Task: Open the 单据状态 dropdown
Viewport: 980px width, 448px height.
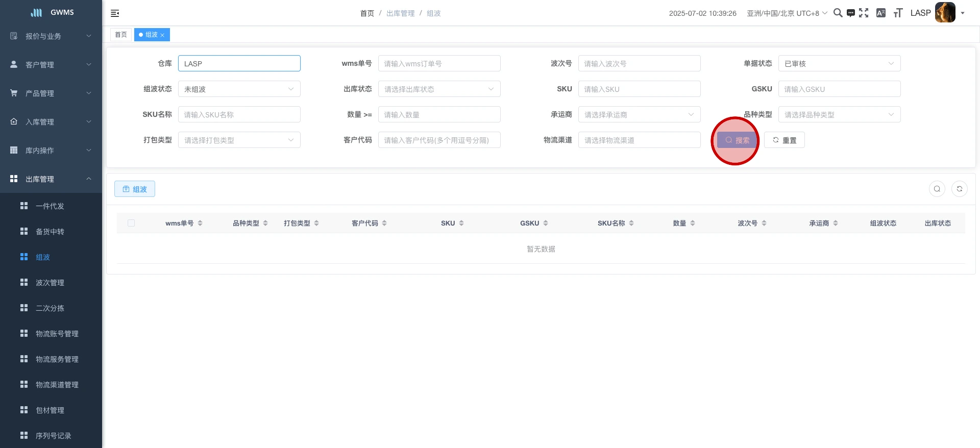Action: 839,63
